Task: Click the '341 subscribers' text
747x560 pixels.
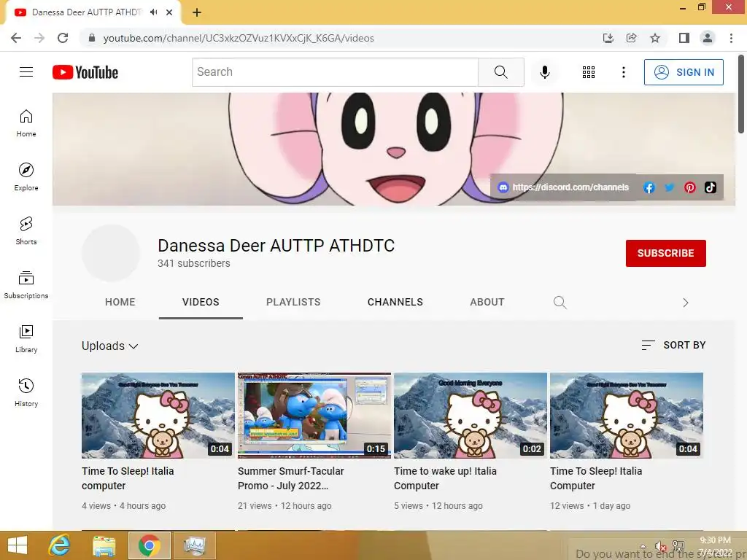Action: click(194, 263)
